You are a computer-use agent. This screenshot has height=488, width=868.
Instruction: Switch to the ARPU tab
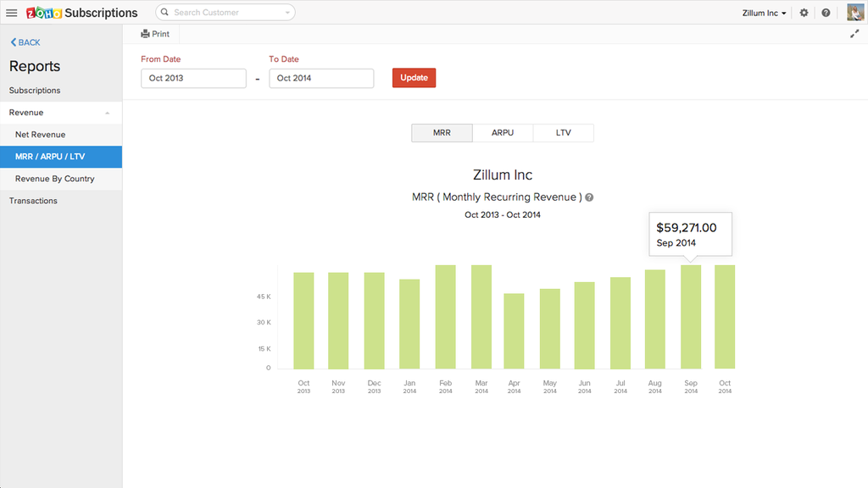point(502,132)
